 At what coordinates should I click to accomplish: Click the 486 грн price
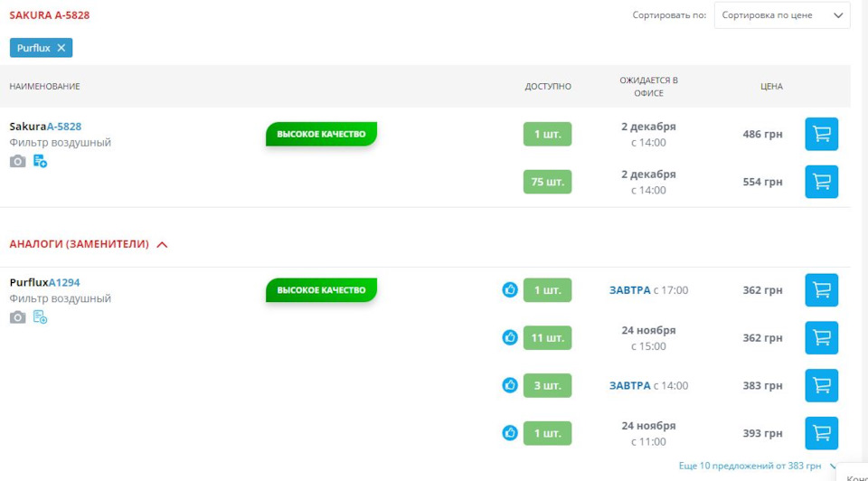pos(762,134)
